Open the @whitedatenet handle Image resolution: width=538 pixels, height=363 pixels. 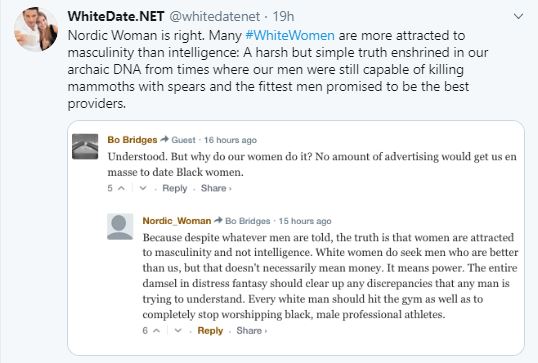coord(215,16)
